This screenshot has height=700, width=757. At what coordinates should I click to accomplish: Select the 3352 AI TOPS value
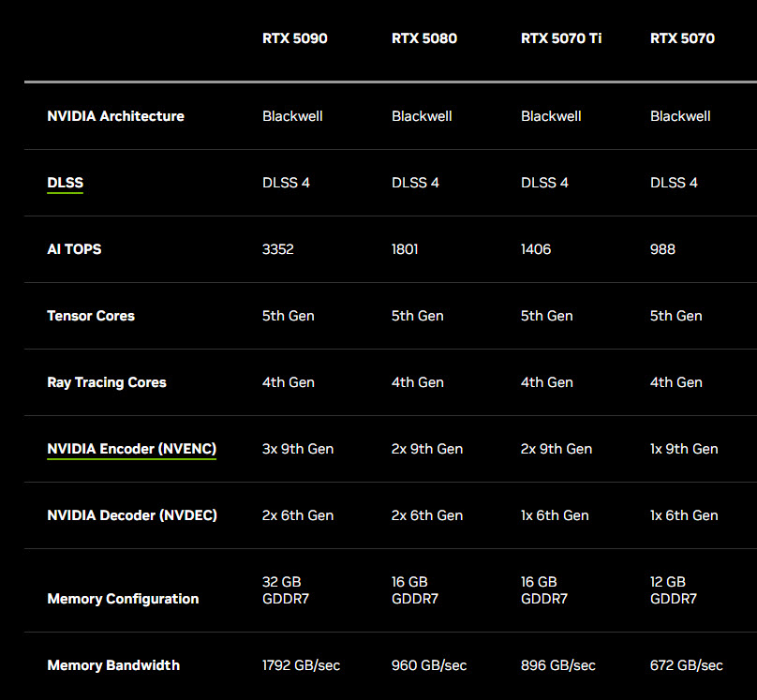[x=277, y=249]
